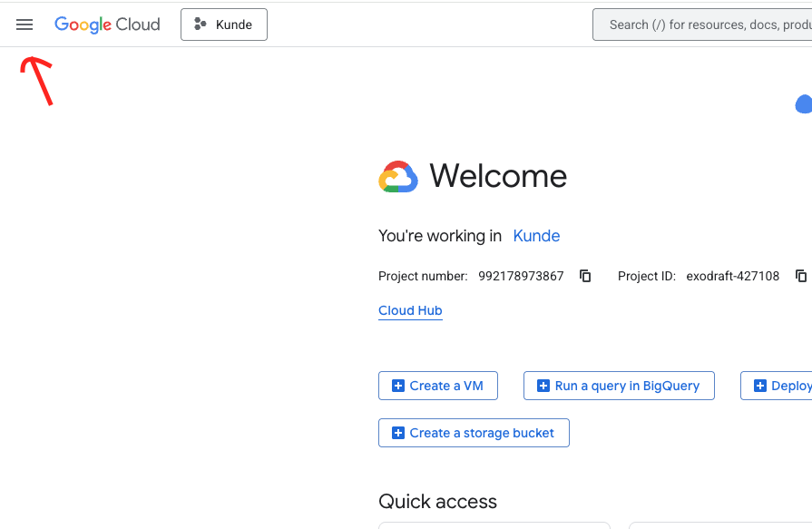Click the Create a VM button

point(438,386)
